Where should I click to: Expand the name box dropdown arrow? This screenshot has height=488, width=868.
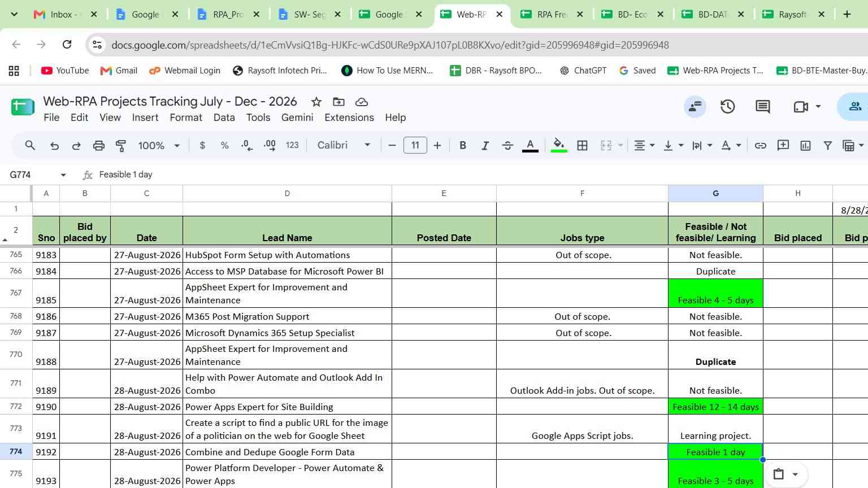(x=63, y=175)
